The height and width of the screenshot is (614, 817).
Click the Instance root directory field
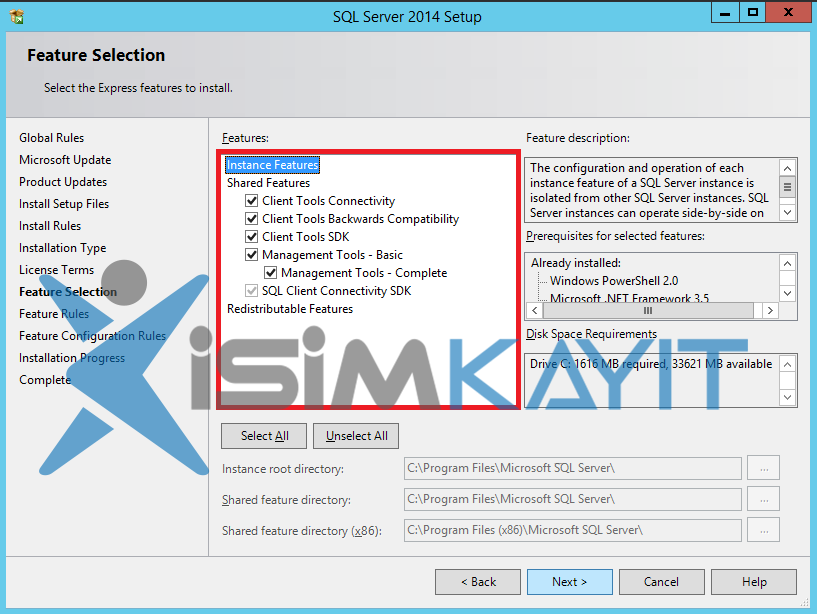573,468
